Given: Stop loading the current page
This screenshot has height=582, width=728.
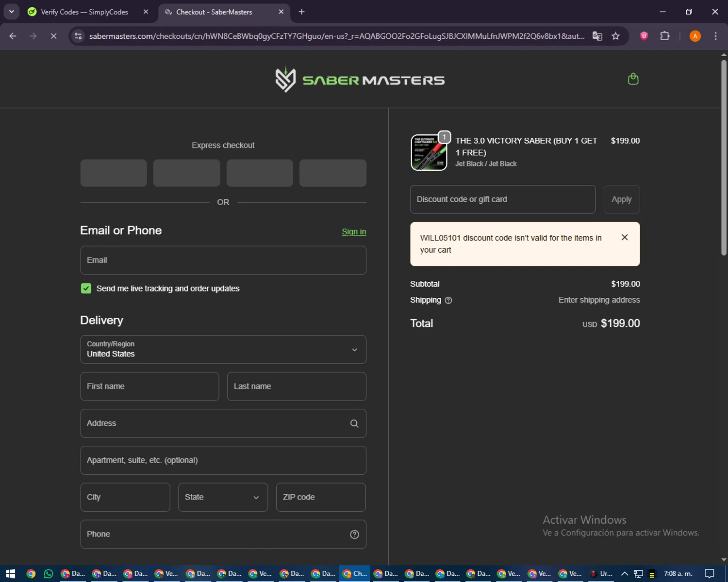Looking at the screenshot, I should click(53, 36).
